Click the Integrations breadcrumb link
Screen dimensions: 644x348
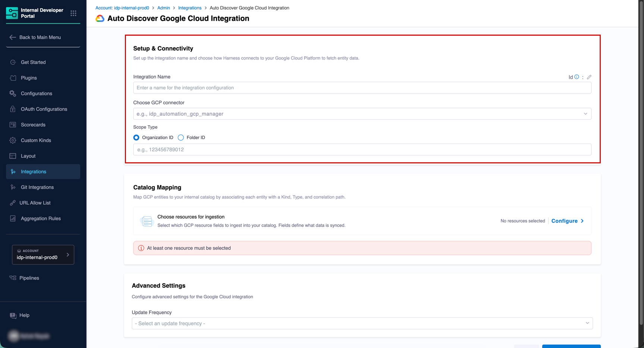coord(190,8)
